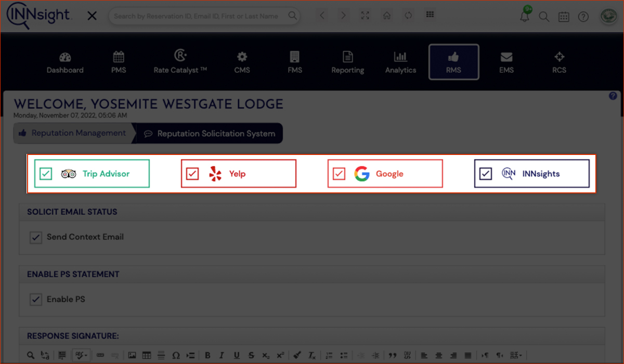This screenshot has width=624, height=364.
Task: Uncheck the Google checkbox
Action: pyautogui.click(x=339, y=174)
